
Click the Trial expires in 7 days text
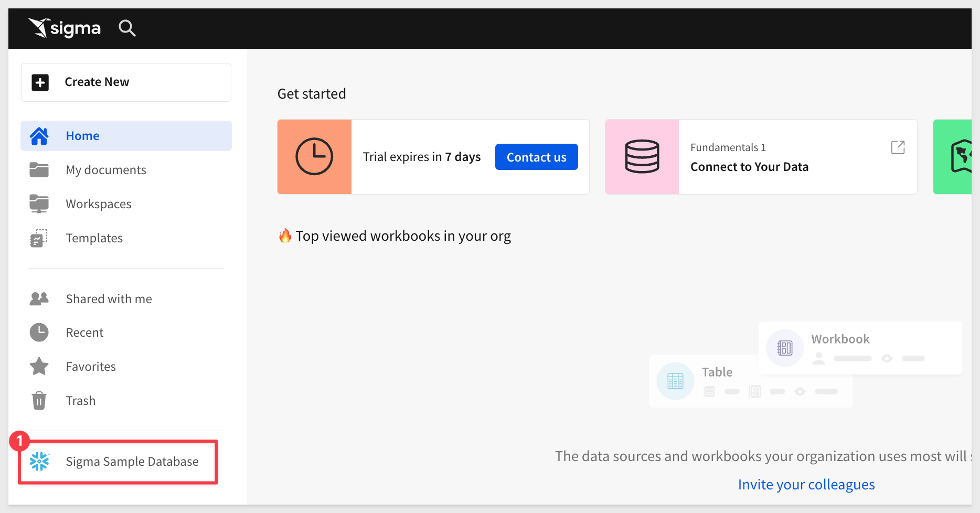point(422,157)
